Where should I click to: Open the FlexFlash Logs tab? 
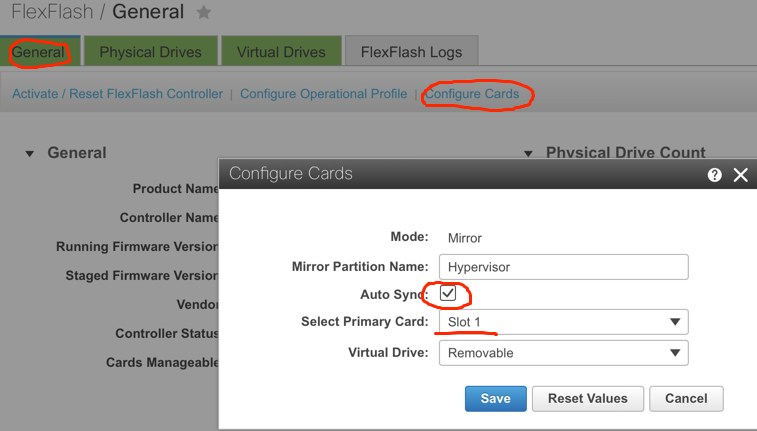point(411,51)
